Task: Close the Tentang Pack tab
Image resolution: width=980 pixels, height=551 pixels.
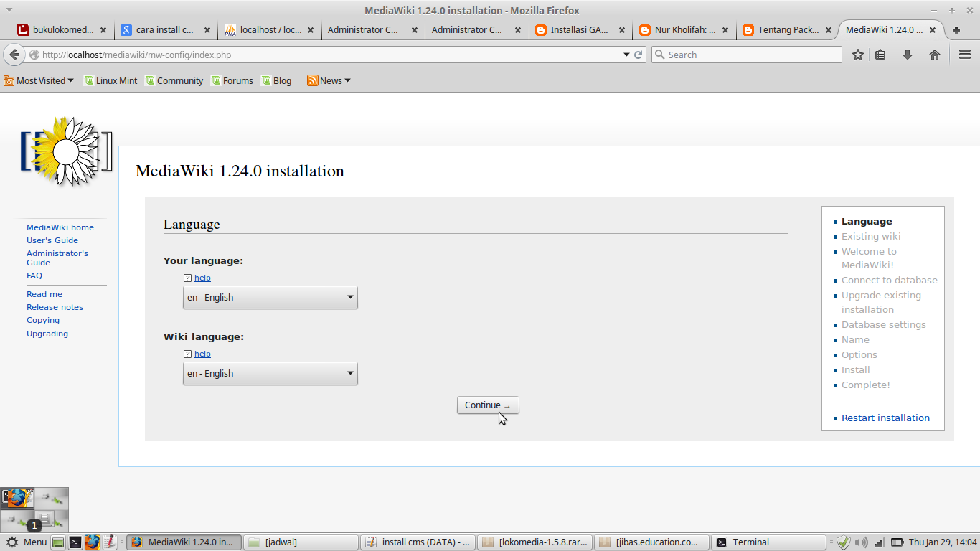Action: pyautogui.click(x=829, y=30)
